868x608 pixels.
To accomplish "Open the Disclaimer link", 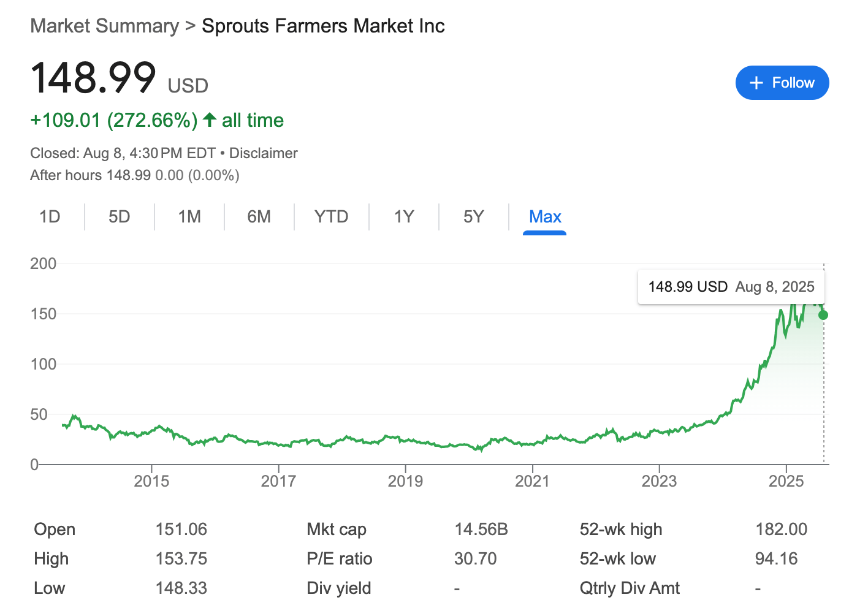I will (263, 153).
